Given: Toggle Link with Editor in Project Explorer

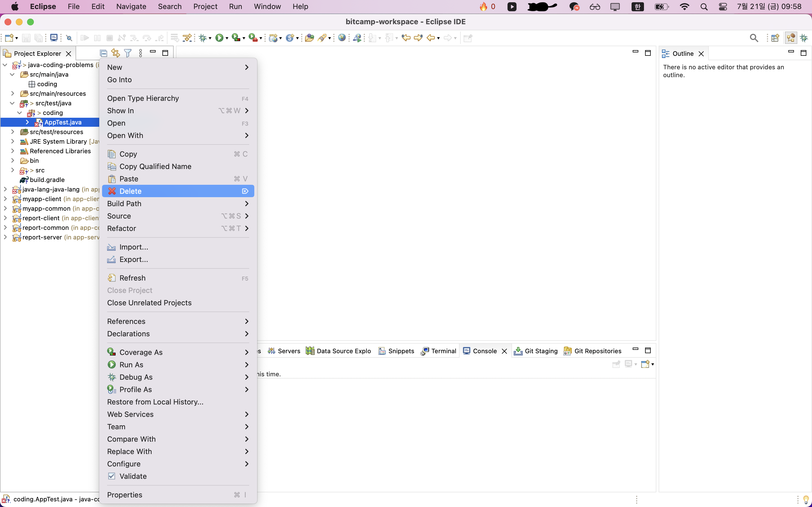Looking at the screenshot, I should (115, 53).
